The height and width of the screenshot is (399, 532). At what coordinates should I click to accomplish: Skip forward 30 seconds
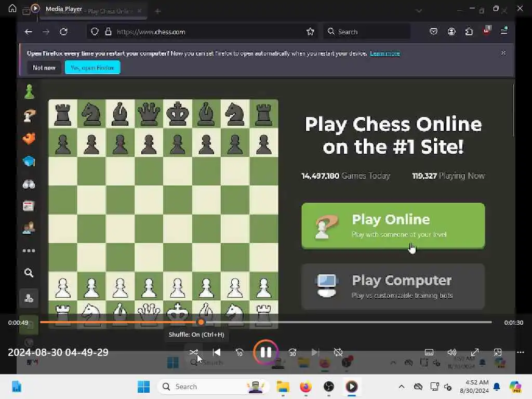(x=292, y=353)
